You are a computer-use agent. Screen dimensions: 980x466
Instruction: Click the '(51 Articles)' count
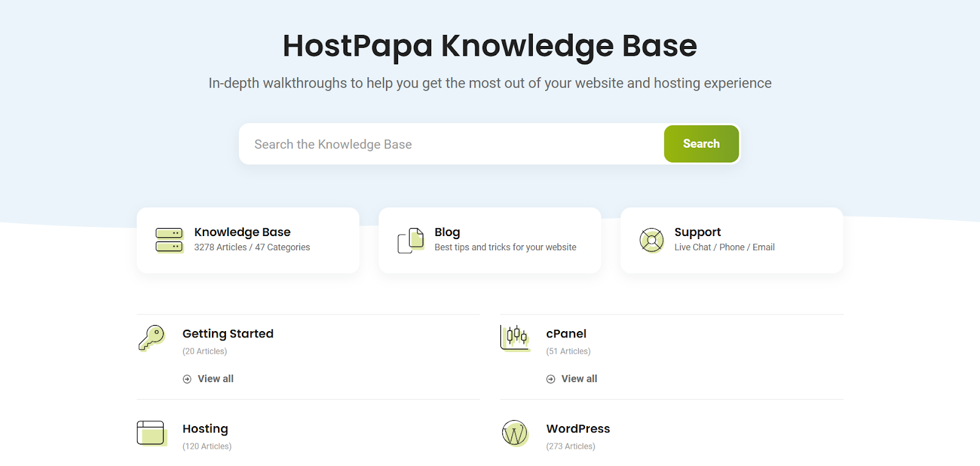point(568,351)
